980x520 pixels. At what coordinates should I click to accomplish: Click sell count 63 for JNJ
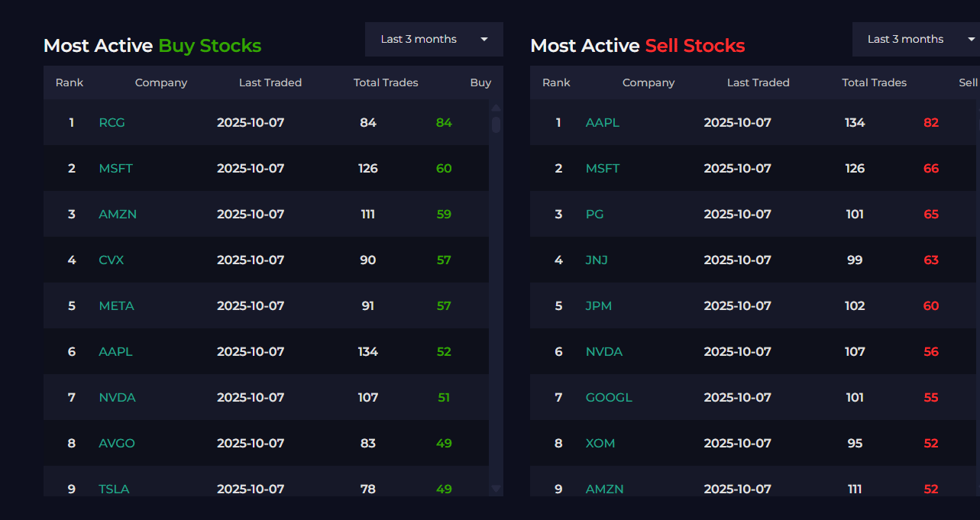tap(931, 260)
